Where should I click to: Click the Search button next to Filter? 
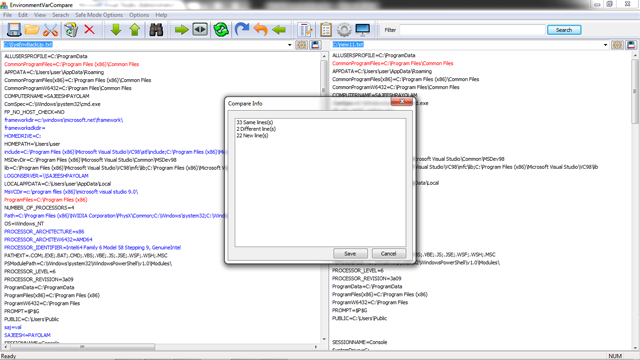point(564,30)
